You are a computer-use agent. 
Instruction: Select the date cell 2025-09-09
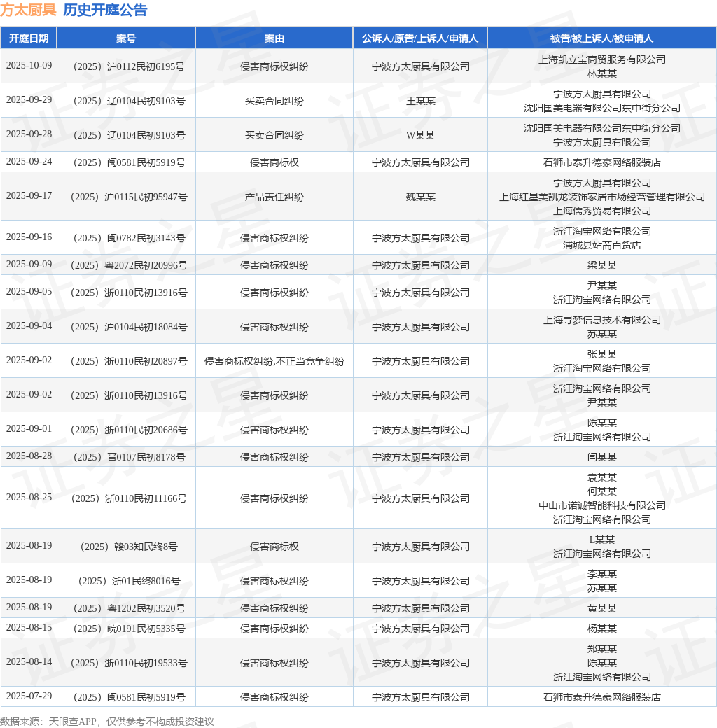point(29,265)
